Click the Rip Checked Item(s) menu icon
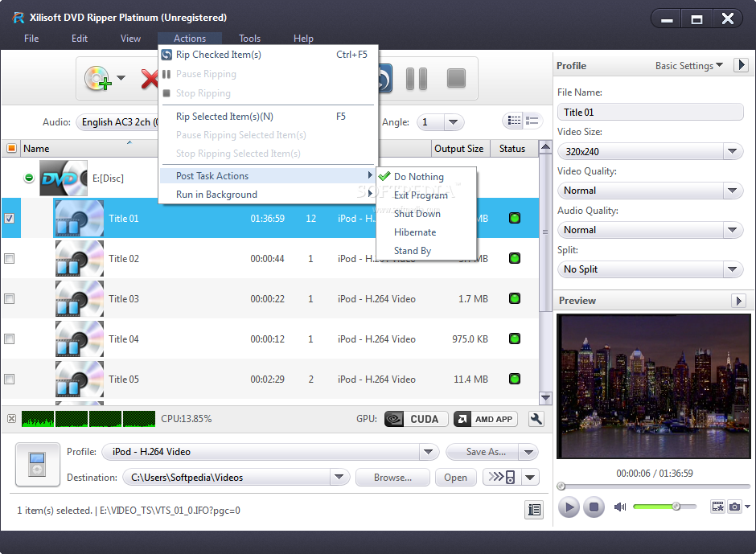Image resolution: width=756 pixels, height=554 pixels. 166,55
